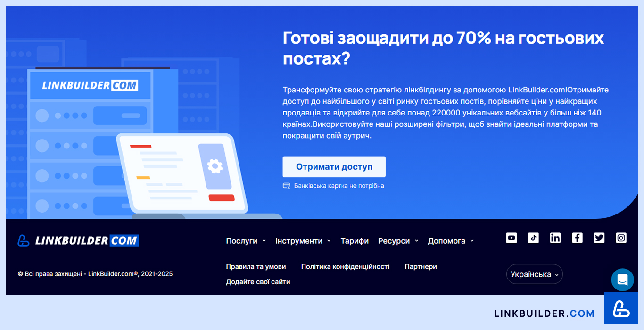Image resolution: width=644 pixels, height=330 pixels.
Task: Click the bank card icon
Action: [x=286, y=186]
